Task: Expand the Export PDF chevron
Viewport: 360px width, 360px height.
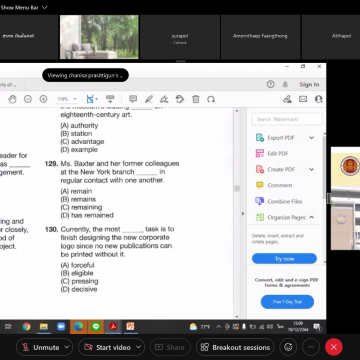Action: coord(312,138)
